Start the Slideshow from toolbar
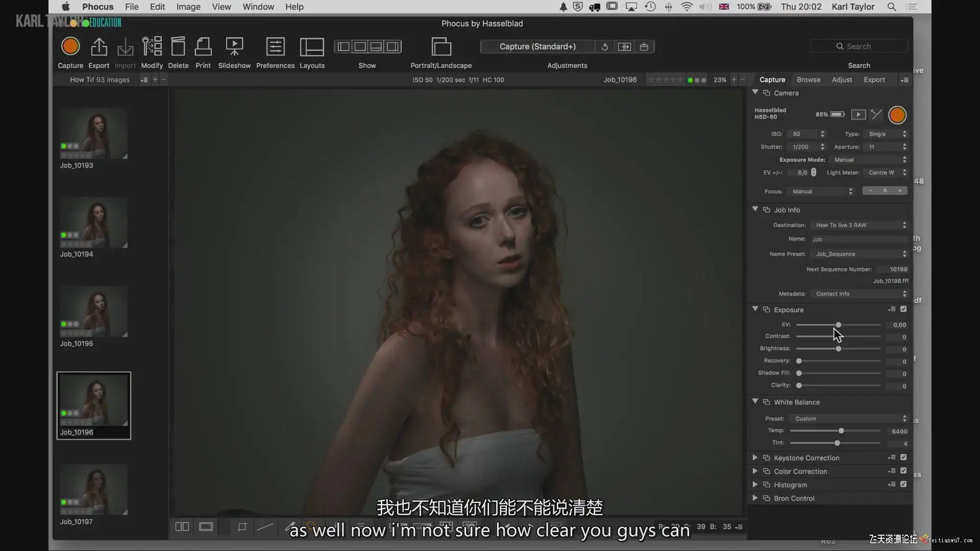Viewport: 980px width, 551px height. (234, 46)
